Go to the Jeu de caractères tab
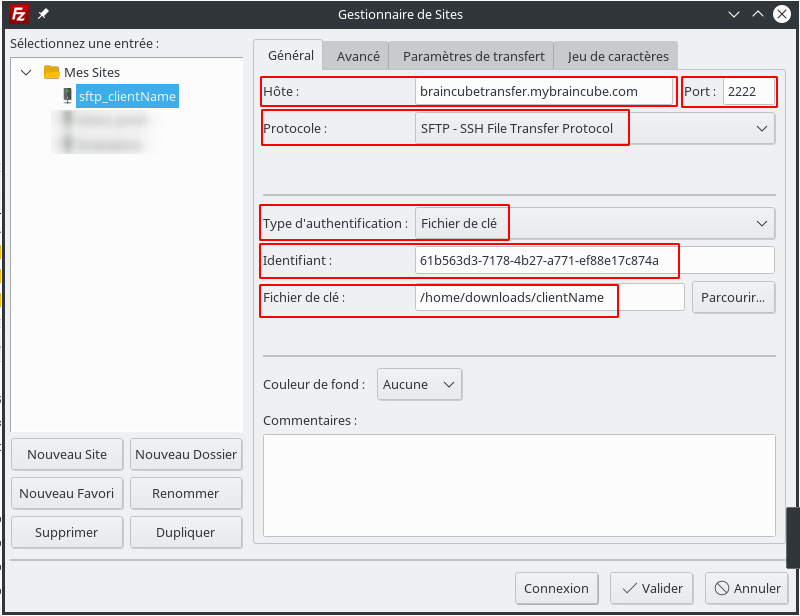 (618, 57)
